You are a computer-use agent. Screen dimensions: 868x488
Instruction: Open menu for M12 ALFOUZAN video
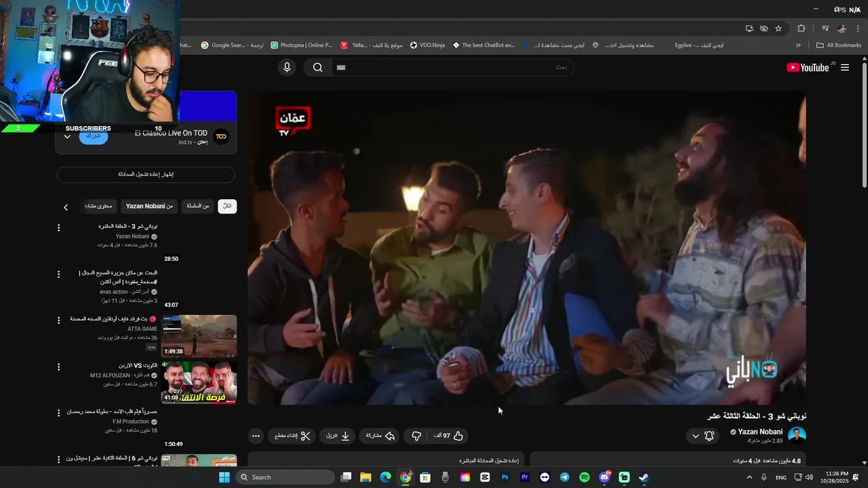pyautogui.click(x=58, y=367)
